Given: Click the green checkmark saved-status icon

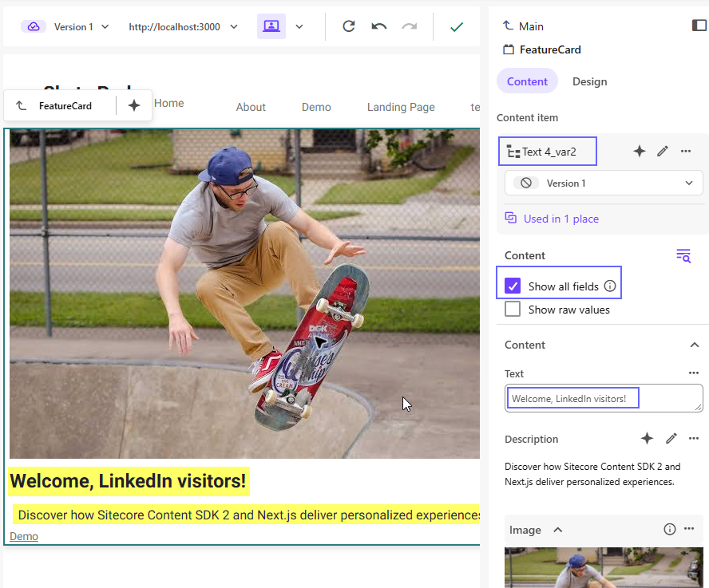Looking at the screenshot, I should coord(457,27).
